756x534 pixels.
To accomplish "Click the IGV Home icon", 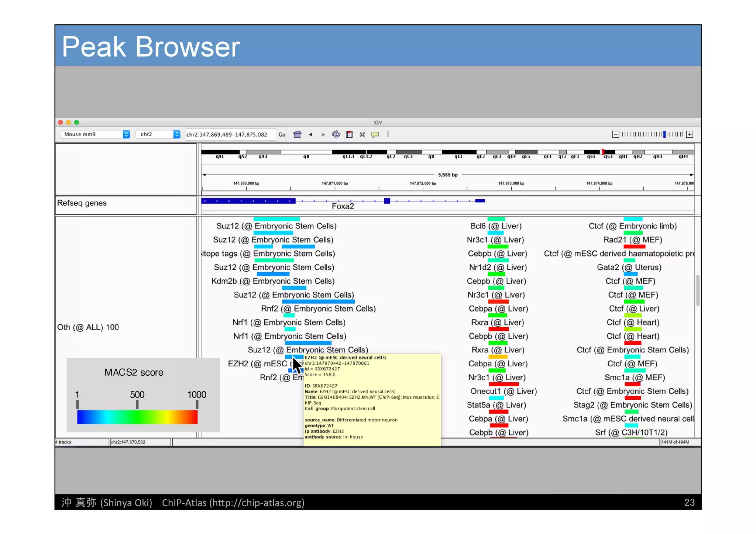I will [297, 134].
